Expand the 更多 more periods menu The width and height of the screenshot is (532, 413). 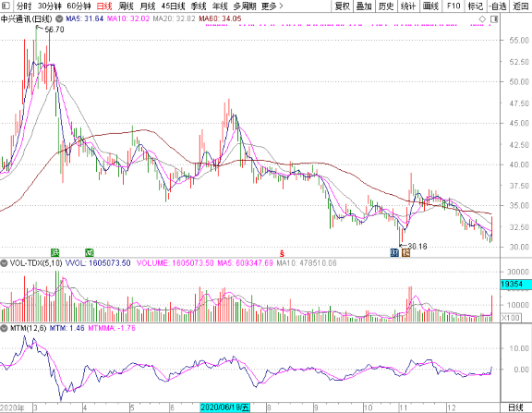pyautogui.click(x=272, y=6)
